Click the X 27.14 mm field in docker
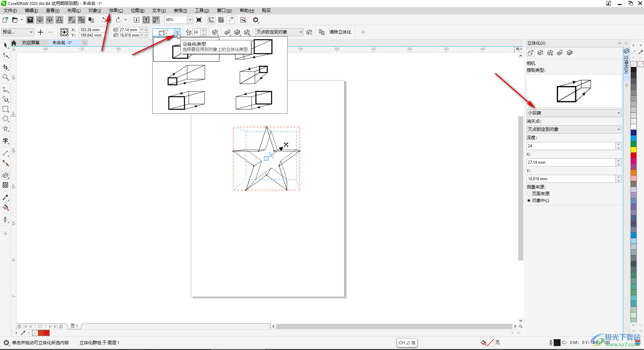 coord(571,162)
